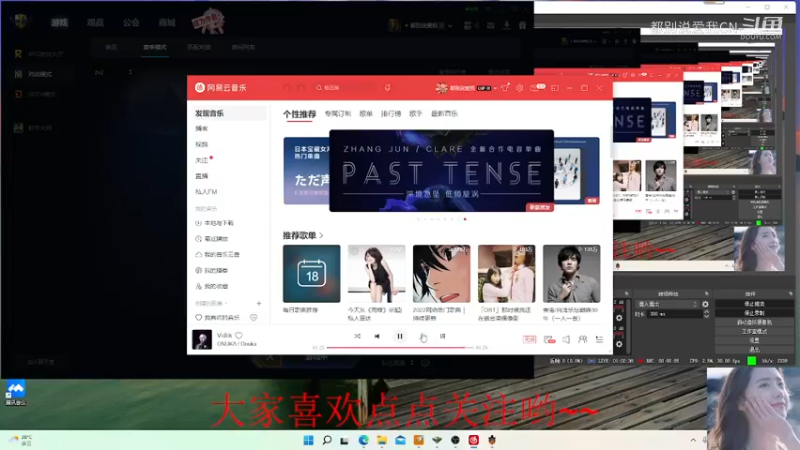Open the sound effects icon in player bar

[549, 339]
